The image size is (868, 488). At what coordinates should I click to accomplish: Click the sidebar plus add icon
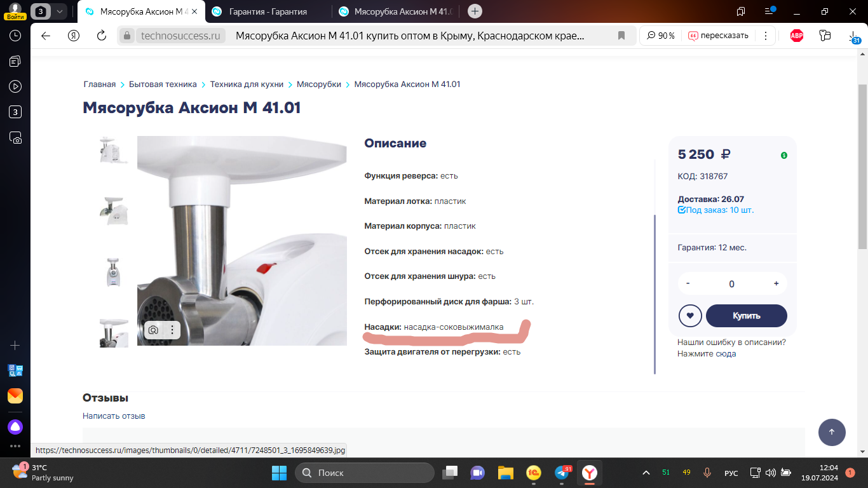click(15, 345)
